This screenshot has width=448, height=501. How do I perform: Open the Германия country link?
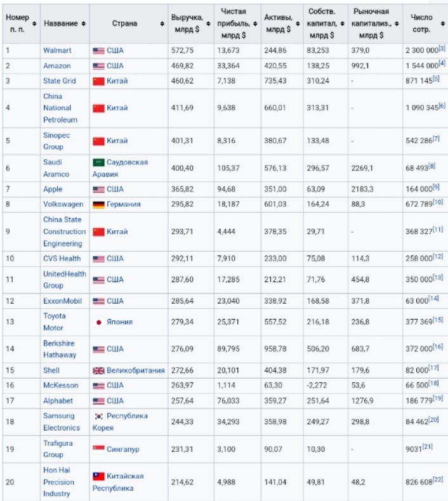pyautogui.click(x=124, y=204)
